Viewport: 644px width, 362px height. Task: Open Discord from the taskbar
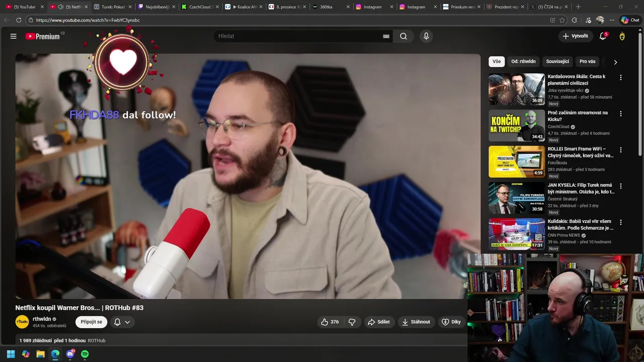tap(70, 354)
